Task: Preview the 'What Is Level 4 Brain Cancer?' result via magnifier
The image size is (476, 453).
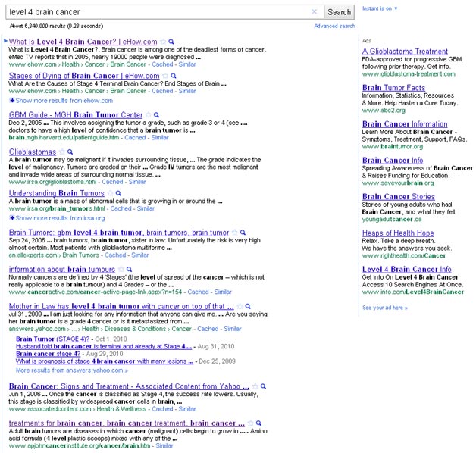Action: pyautogui.click(x=171, y=42)
